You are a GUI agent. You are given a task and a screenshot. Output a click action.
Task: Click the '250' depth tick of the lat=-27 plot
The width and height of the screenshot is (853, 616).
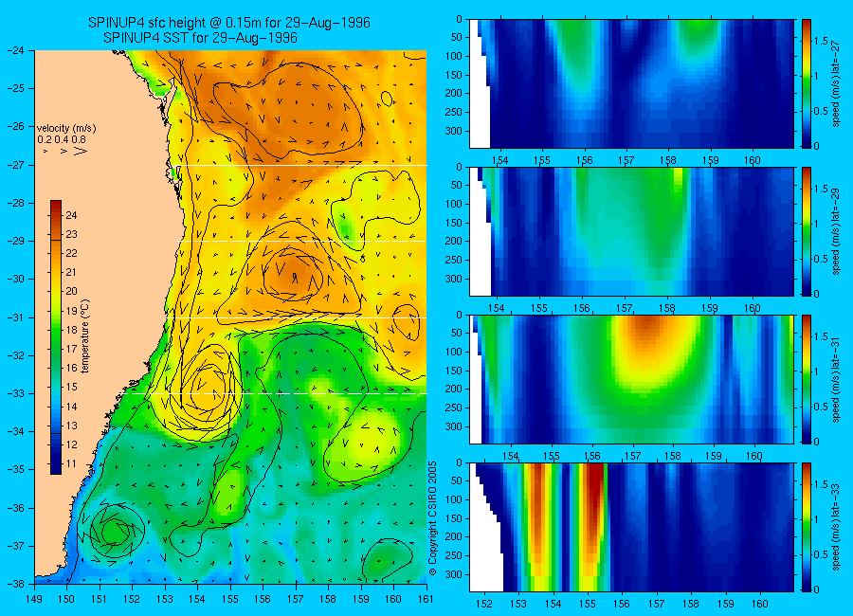(x=454, y=112)
